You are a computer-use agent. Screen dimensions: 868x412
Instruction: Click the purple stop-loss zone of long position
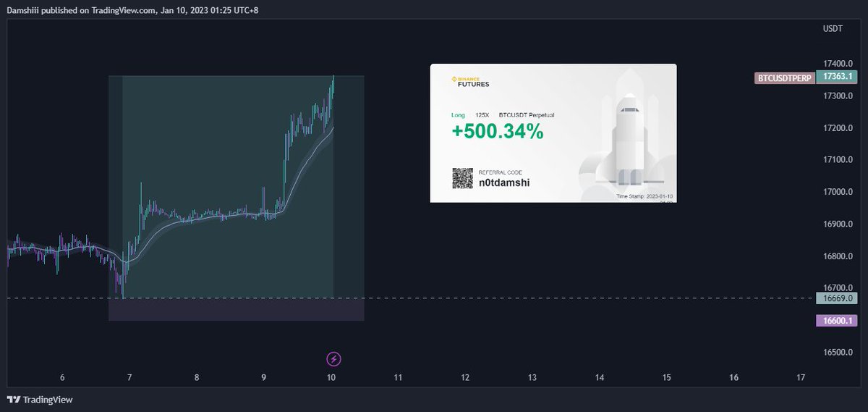(236, 309)
